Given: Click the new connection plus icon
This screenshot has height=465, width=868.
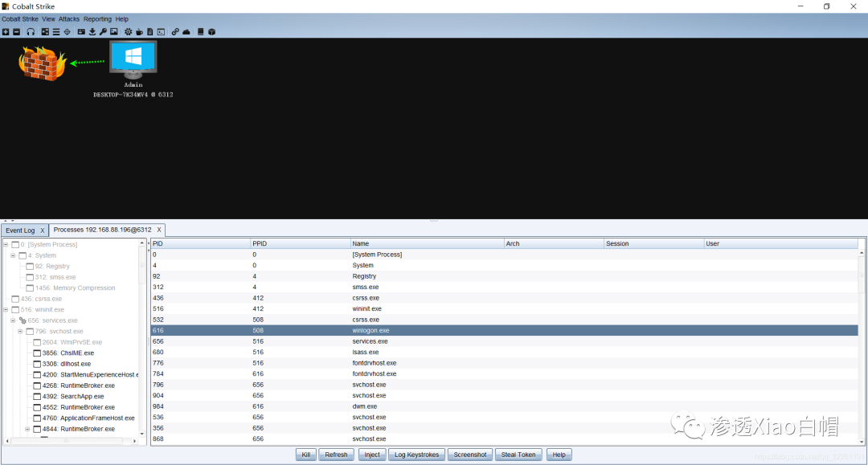Looking at the screenshot, I should [6, 32].
